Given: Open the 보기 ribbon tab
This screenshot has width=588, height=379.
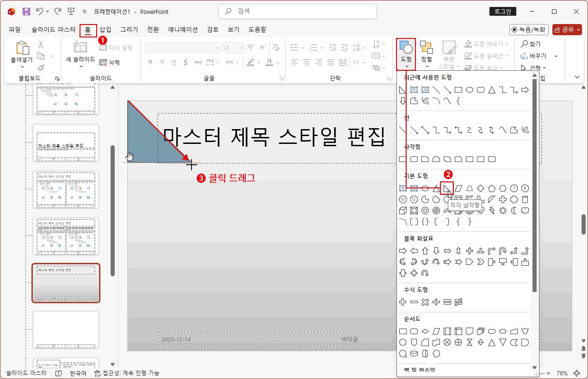Looking at the screenshot, I should 233,29.
